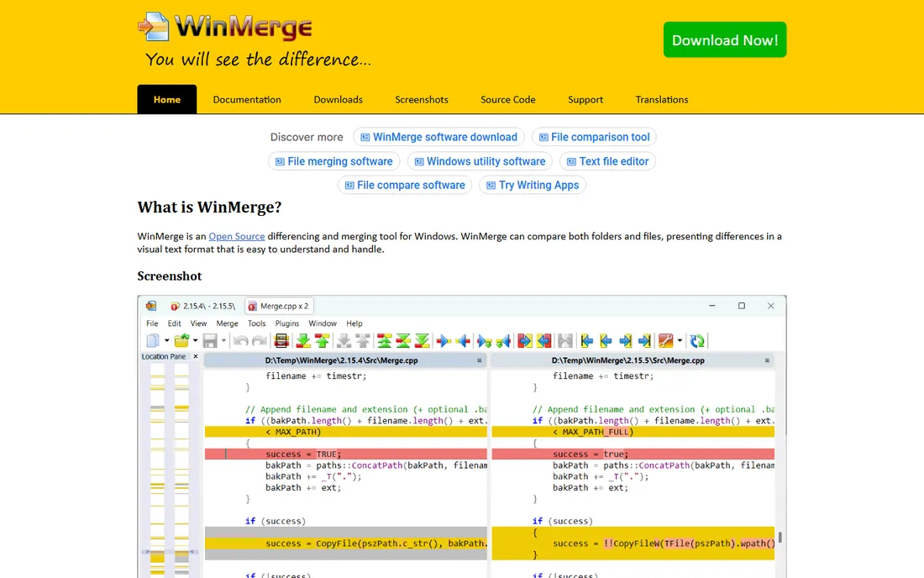Click the Refresh green circular arrows icon
The image size is (924, 578).
click(x=698, y=340)
